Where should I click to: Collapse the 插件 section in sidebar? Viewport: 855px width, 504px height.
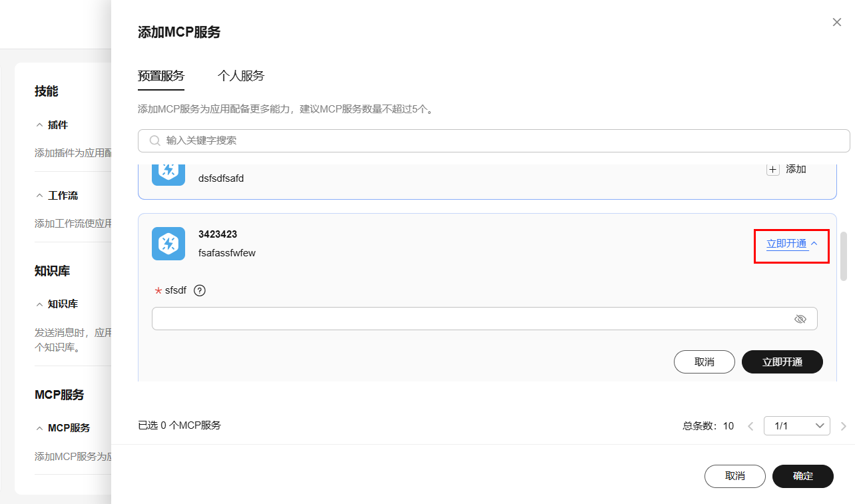[x=39, y=125]
